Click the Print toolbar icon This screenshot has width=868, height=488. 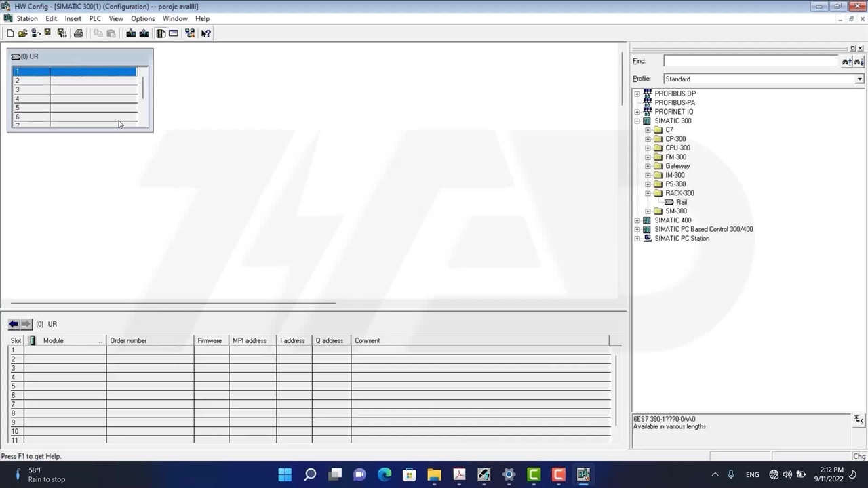coord(79,33)
